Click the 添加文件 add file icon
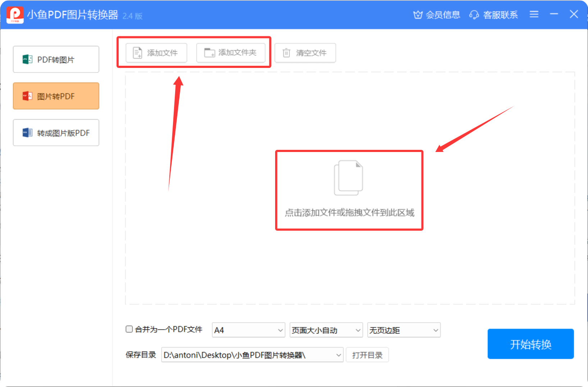 click(137, 52)
